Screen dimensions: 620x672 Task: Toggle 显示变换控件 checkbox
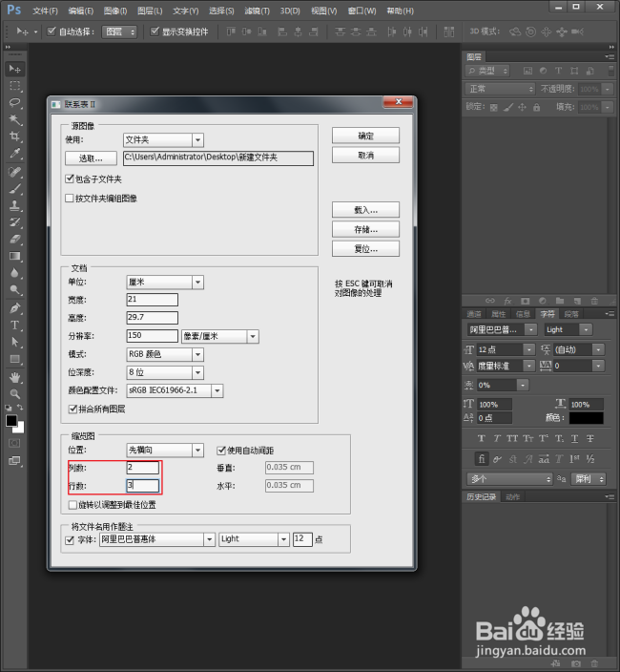[155, 31]
